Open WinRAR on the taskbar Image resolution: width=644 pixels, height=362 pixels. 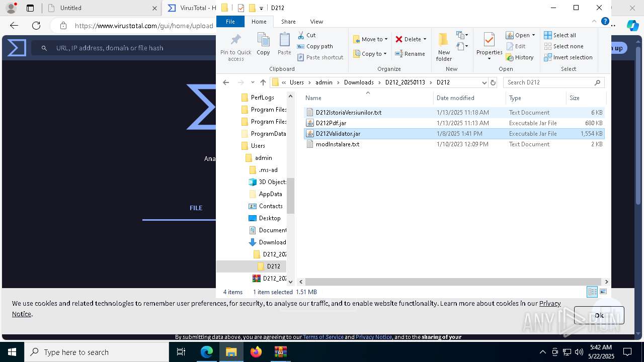[280, 352]
